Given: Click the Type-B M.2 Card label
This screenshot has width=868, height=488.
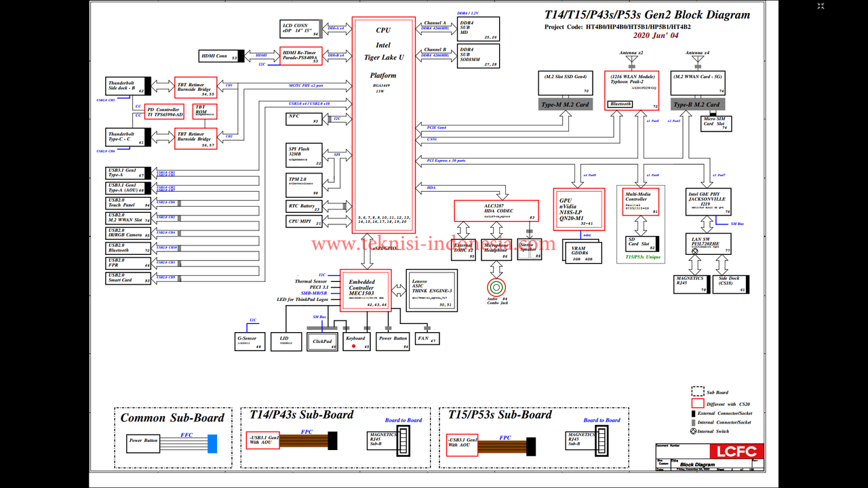Looking at the screenshot, I should point(698,104).
